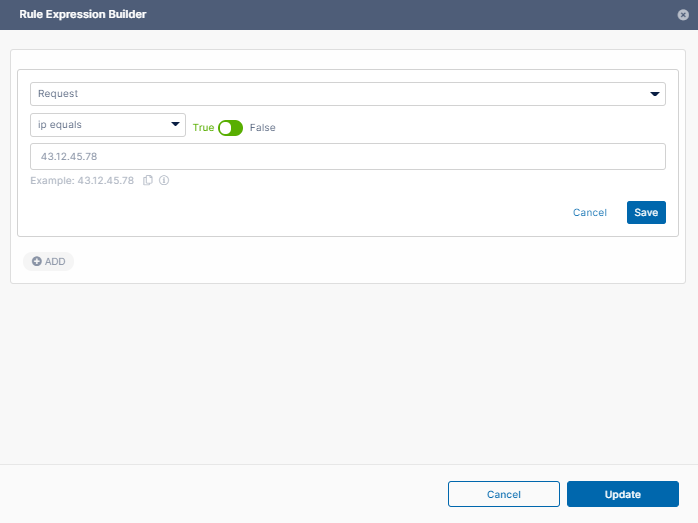Click the plus icon on ADD
Viewport: 698px width, 523px height.
tap(37, 261)
